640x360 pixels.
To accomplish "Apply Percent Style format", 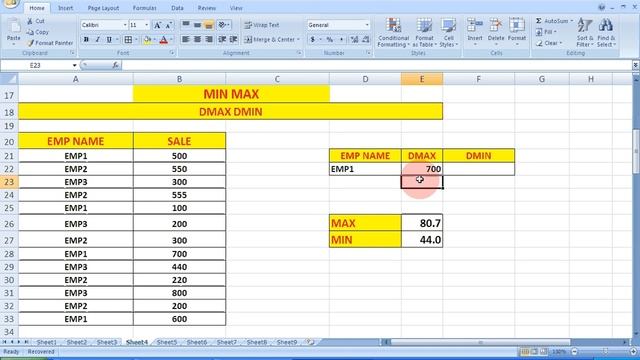I will [330, 40].
